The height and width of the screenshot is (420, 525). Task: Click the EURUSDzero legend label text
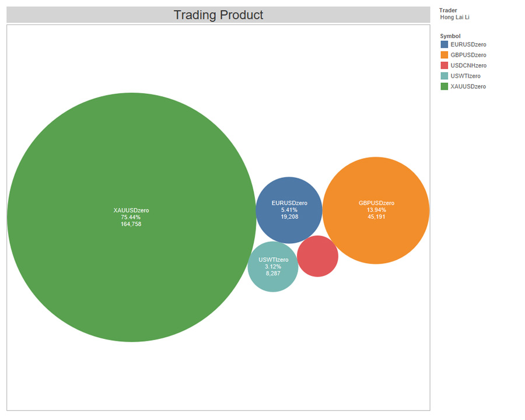tap(468, 44)
